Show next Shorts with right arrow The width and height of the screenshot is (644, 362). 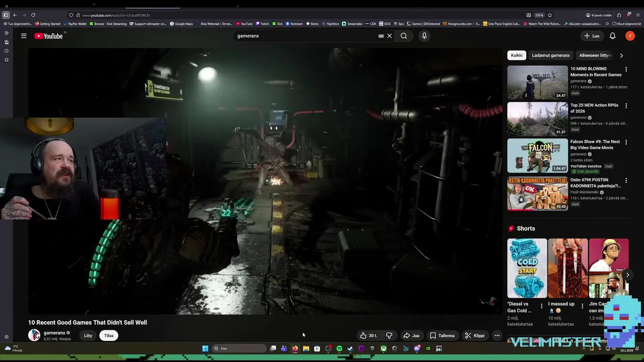coord(627,275)
